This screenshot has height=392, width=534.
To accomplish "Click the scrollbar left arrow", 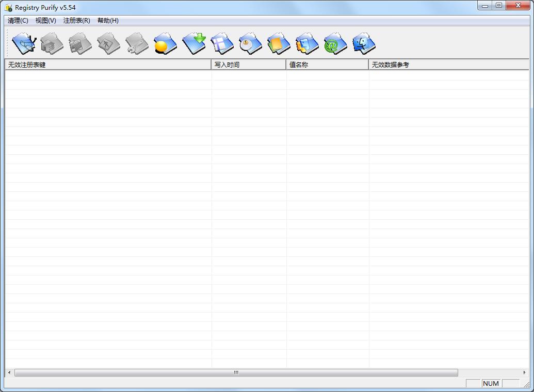I will [x=9, y=372].
